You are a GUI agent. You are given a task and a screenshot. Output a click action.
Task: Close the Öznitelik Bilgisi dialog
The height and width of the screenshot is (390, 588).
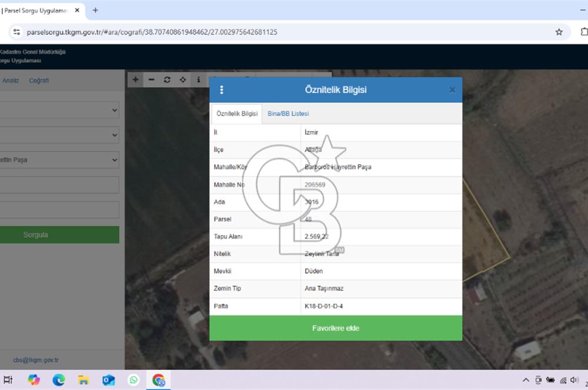coord(452,90)
